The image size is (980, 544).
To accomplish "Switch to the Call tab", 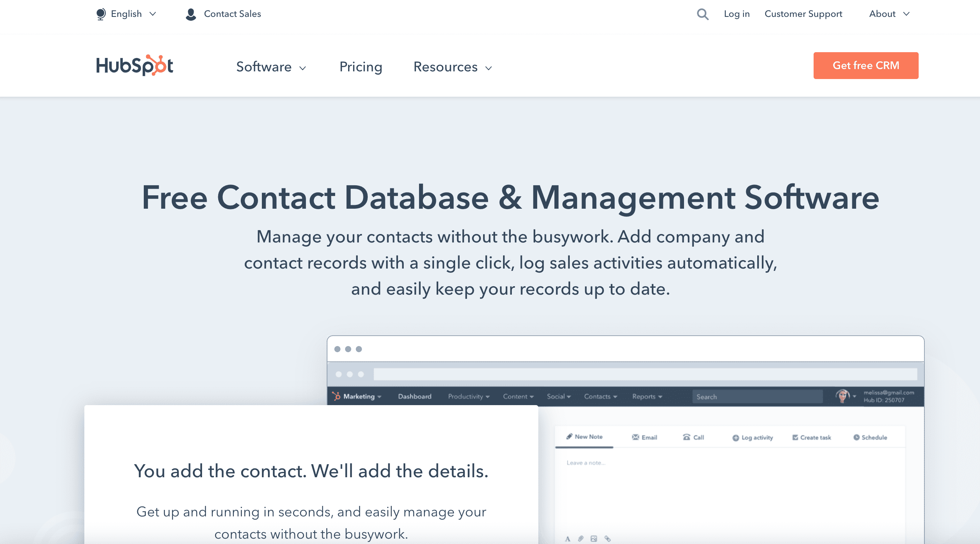I will click(x=694, y=437).
